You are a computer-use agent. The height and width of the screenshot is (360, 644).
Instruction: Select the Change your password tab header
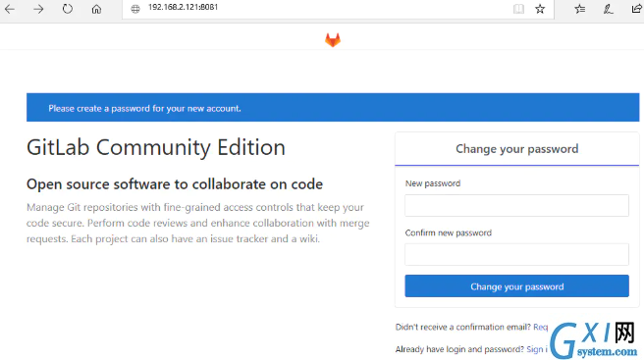pos(516,149)
